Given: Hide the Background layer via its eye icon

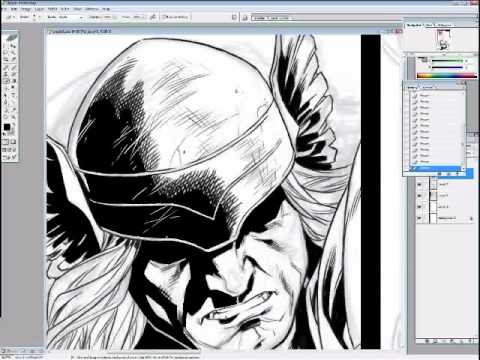Looking at the screenshot, I should pyautogui.click(x=419, y=218).
